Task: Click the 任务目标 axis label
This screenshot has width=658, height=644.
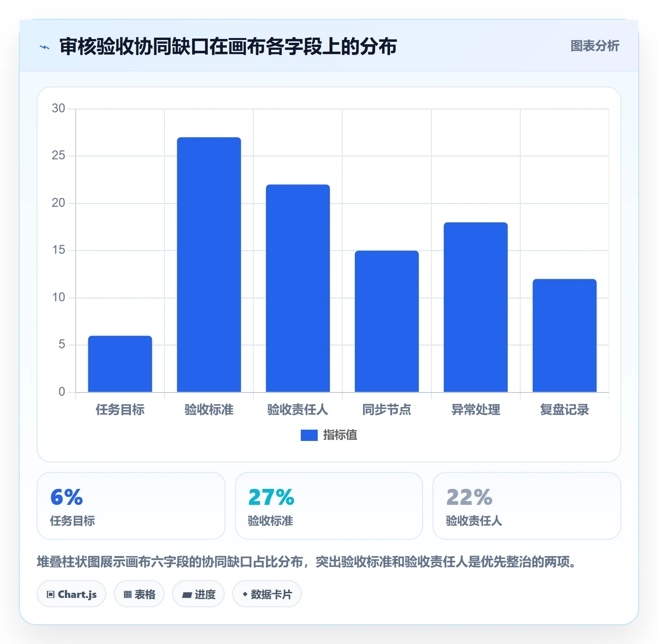Action: click(x=120, y=410)
